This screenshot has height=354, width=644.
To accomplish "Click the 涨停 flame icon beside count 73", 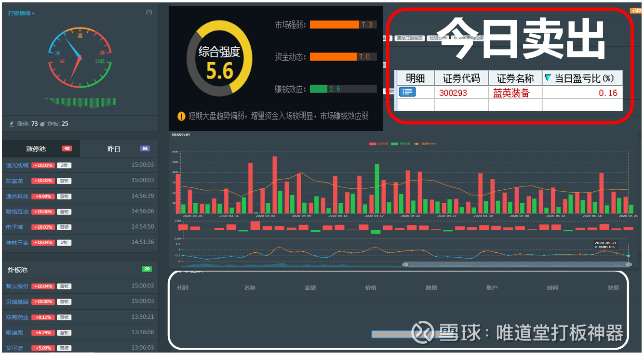I will coord(12,124).
